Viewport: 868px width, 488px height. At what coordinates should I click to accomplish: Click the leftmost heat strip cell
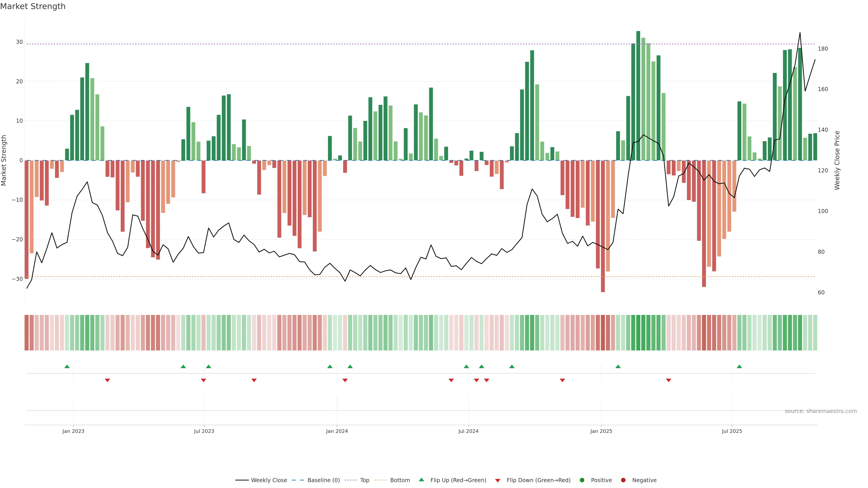(27, 332)
